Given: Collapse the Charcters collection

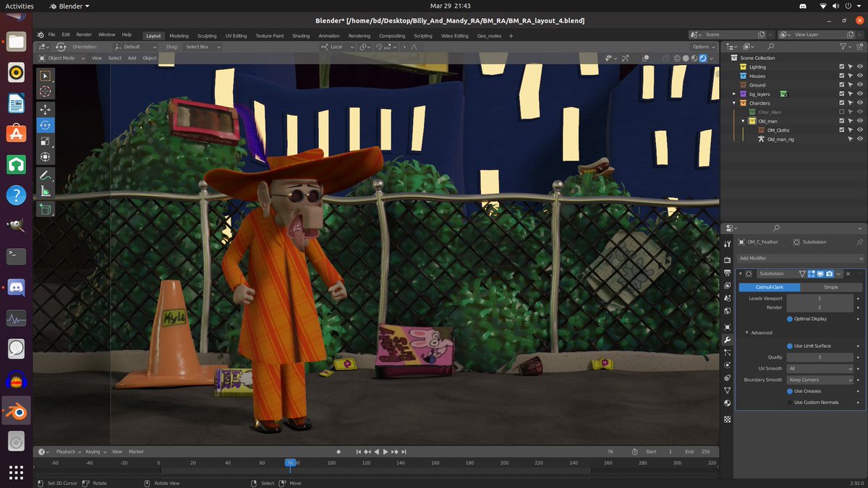Looking at the screenshot, I should point(733,103).
